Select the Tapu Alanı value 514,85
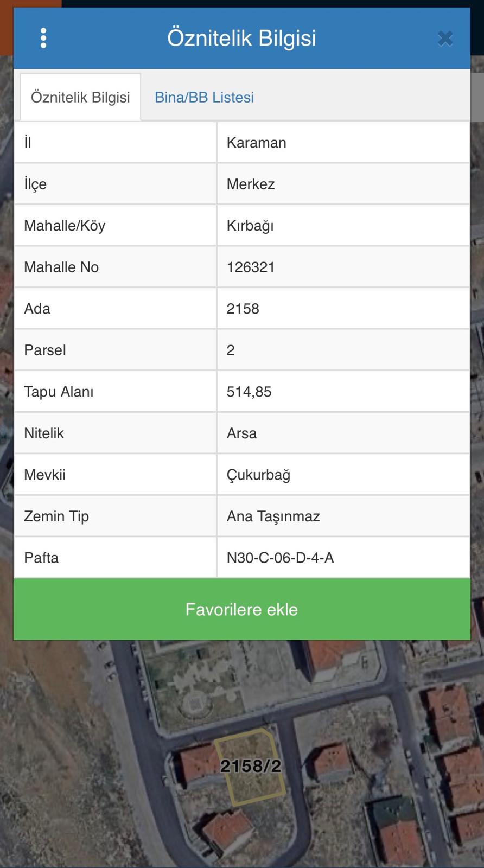The height and width of the screenshot is (868, 484). click(249, 392)
